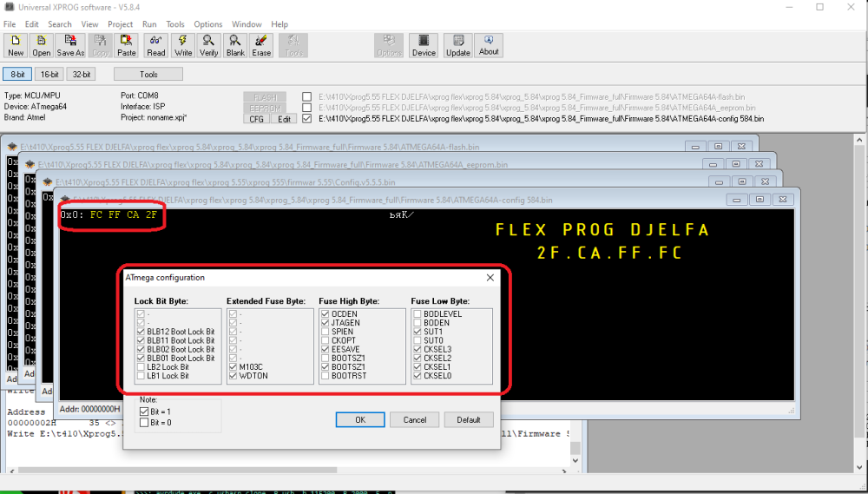Click the Update toolbar icon

457,45
